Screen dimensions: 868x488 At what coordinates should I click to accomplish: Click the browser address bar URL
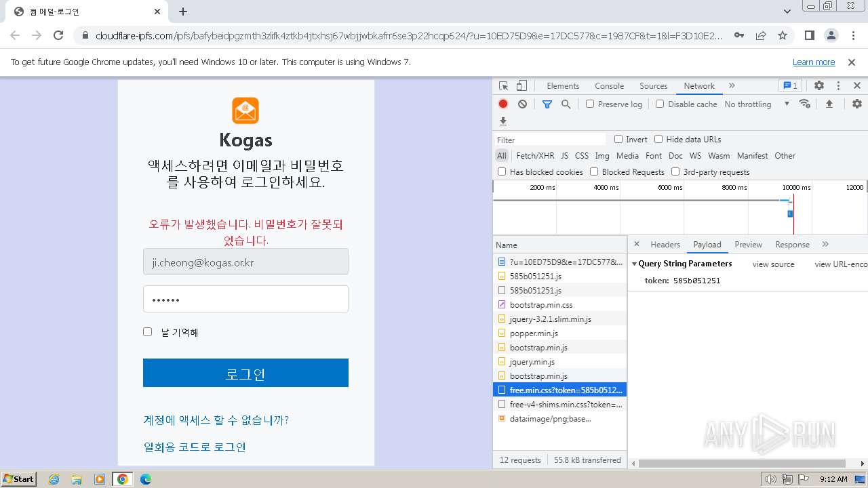pyautogui.click(x=409, y=35)
